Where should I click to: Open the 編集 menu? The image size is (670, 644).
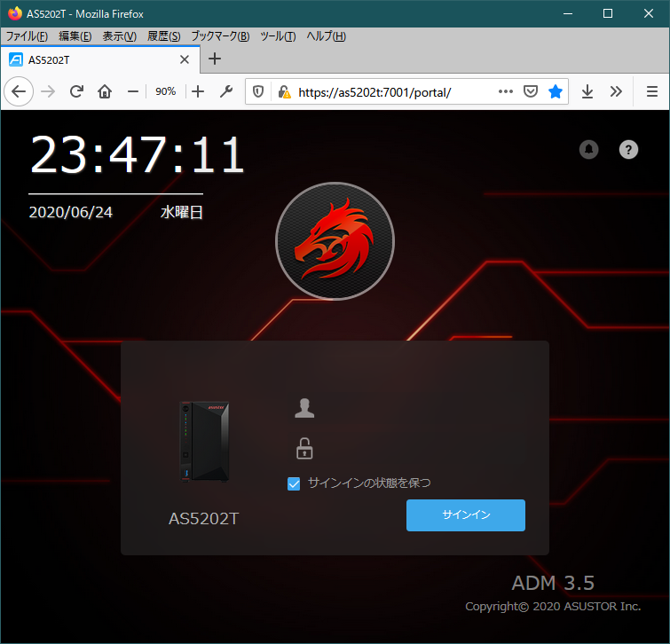tap(75, 36)
